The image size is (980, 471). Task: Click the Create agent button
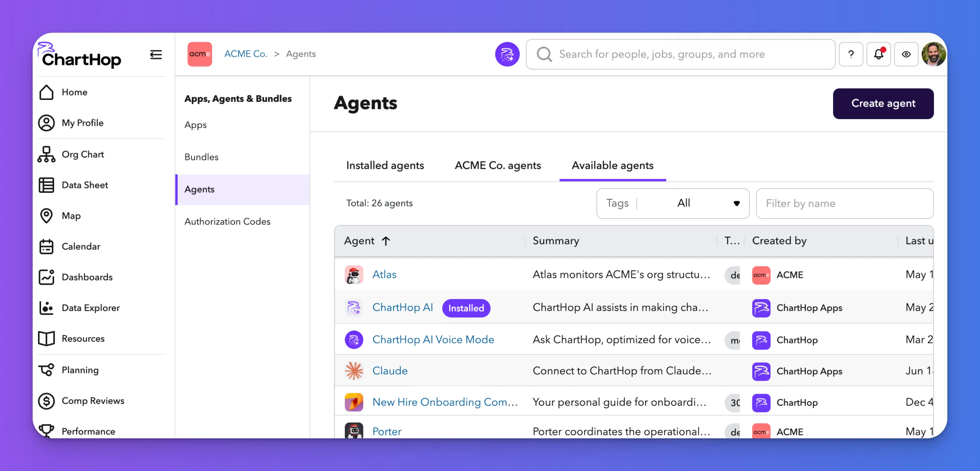[x=883, y=104]
